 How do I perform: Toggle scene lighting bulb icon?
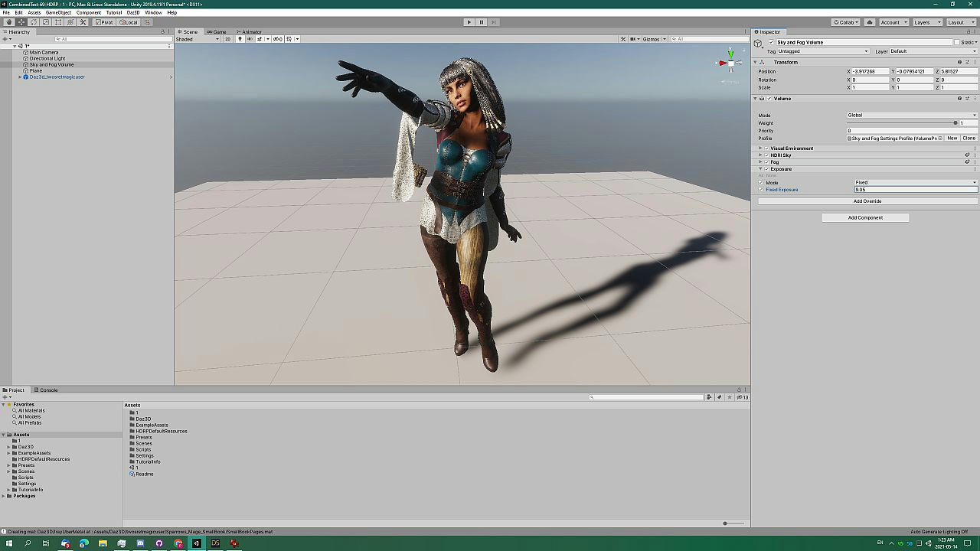(x=240, y=39)
